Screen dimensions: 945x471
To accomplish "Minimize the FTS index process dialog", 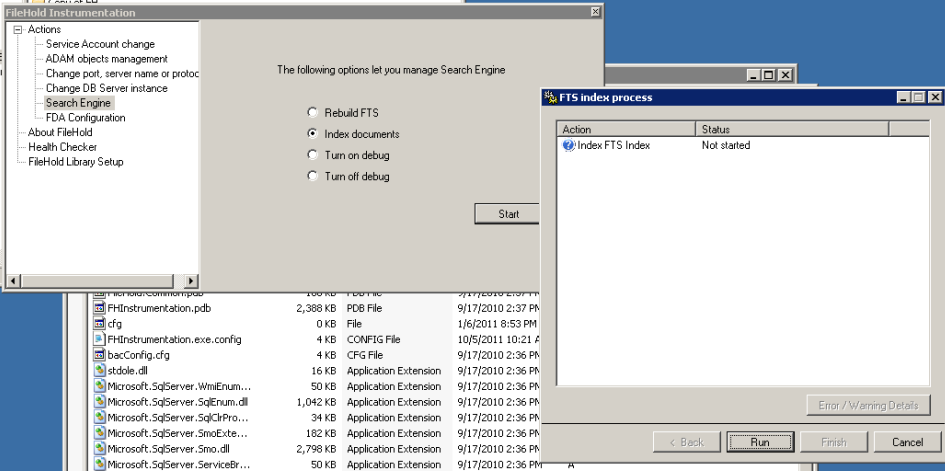I will click(x=903, y=97).
